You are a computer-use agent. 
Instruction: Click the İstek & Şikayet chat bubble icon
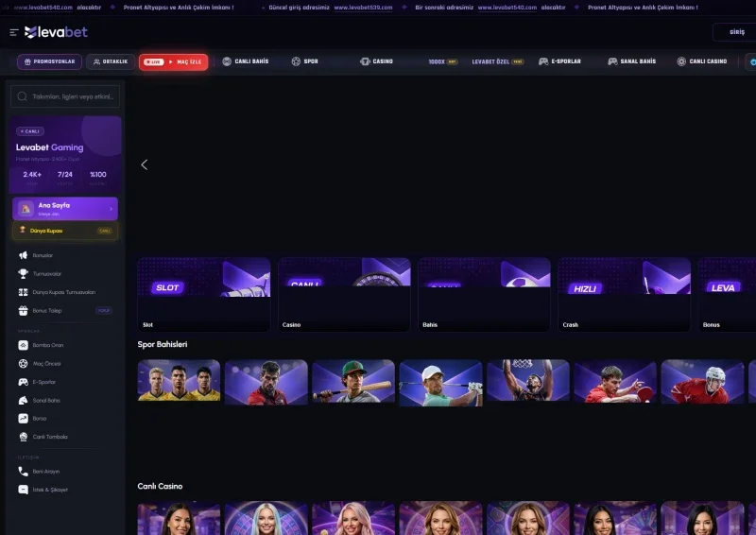[x=23, y=490]
